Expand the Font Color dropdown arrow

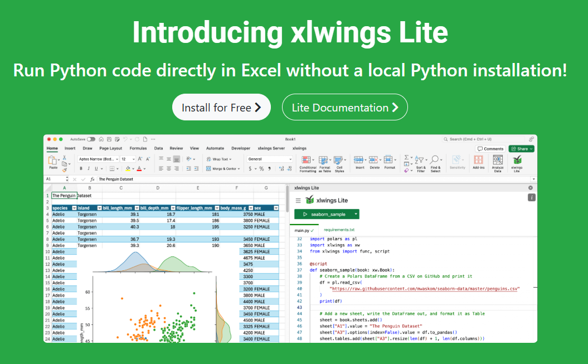(144, 169)
